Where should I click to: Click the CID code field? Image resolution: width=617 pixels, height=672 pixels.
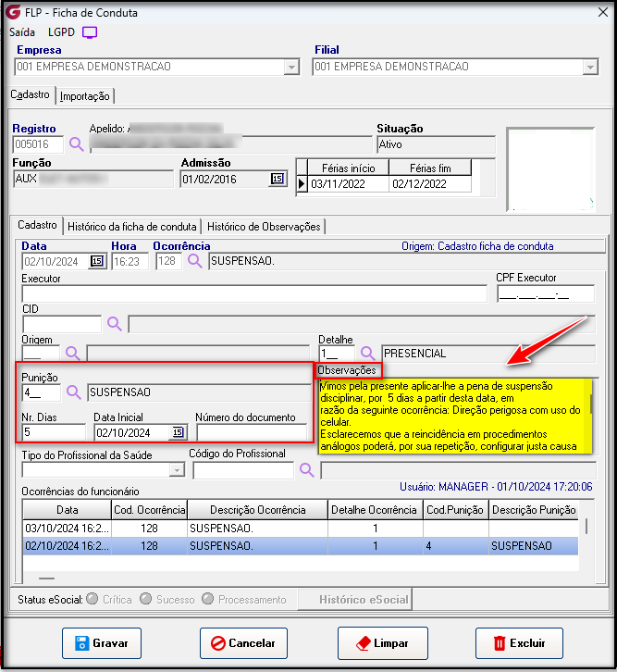pos(62,324)
